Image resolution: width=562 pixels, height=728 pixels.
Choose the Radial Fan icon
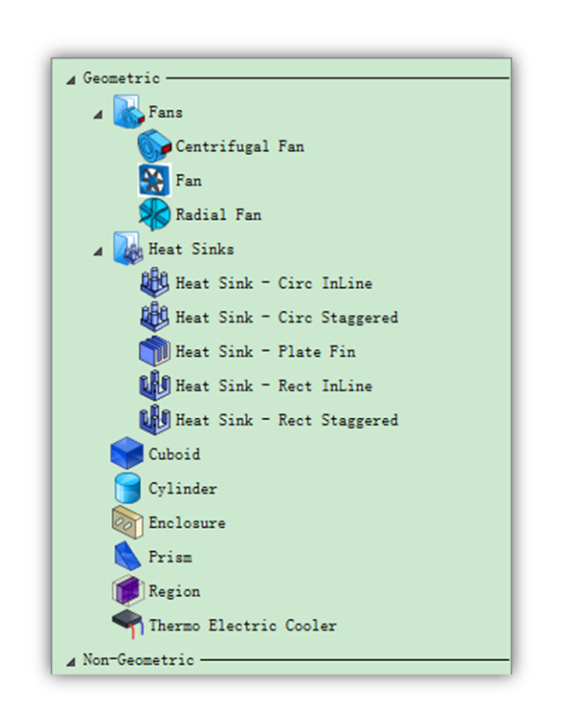[x=154, y=214]
